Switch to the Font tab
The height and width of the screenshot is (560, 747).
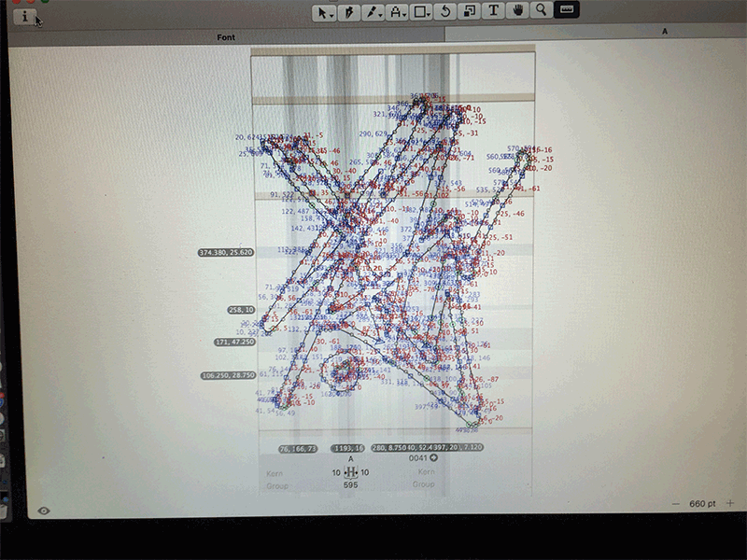226,37
